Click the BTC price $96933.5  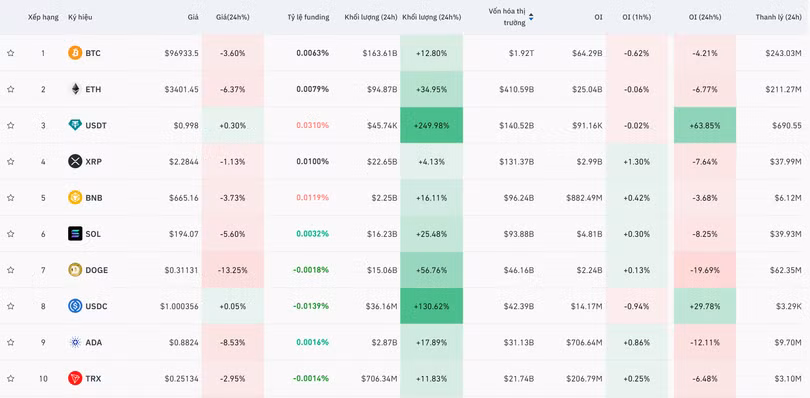point(181,53)
